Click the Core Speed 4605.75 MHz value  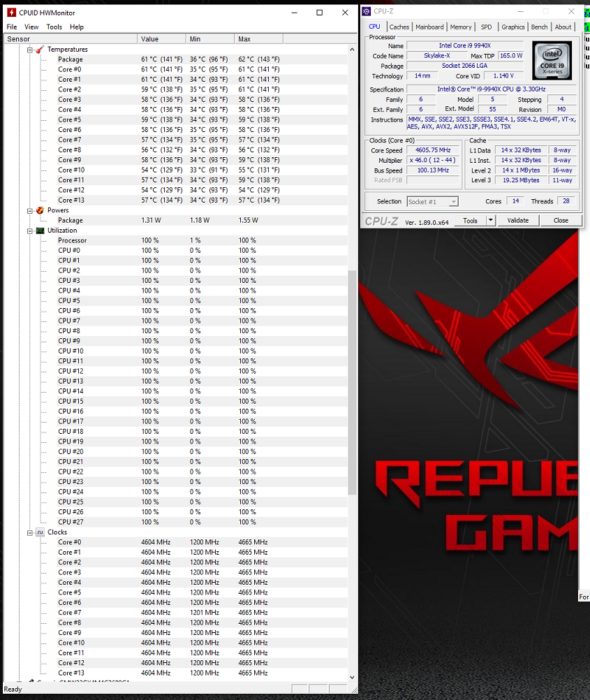pos(433,150)
